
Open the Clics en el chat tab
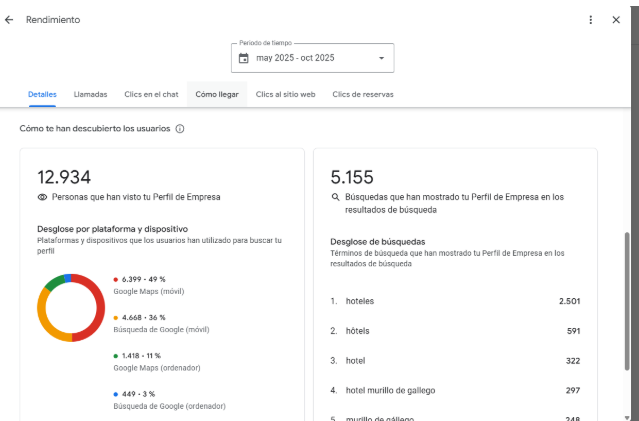pos(151,94)
